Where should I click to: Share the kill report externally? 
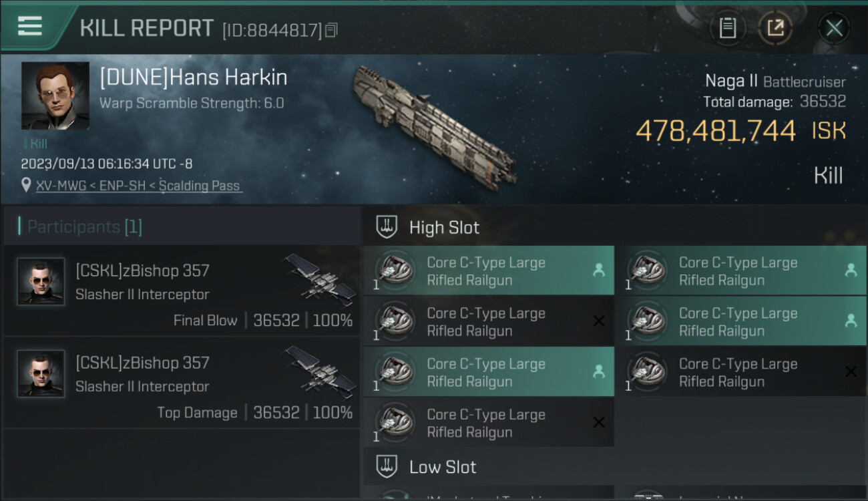click(x=775, y=28)
